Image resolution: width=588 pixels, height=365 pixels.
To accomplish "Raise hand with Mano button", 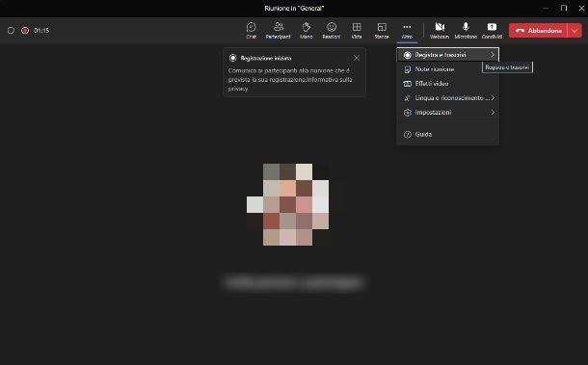I will coord(306,31).
